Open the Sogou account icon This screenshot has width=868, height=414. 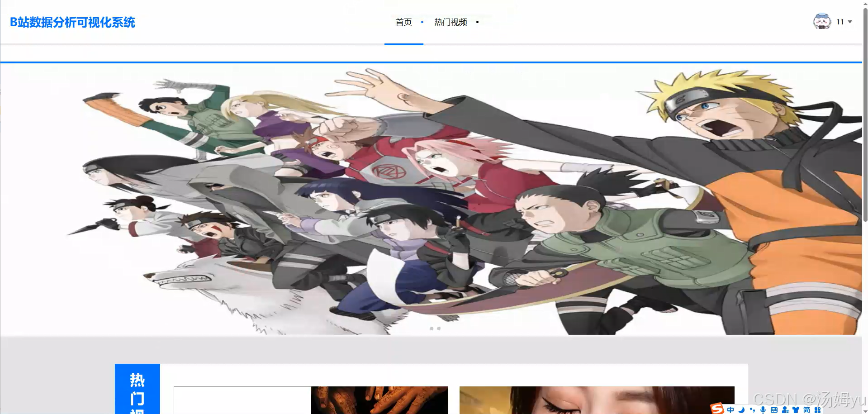(x=785, y=410)
